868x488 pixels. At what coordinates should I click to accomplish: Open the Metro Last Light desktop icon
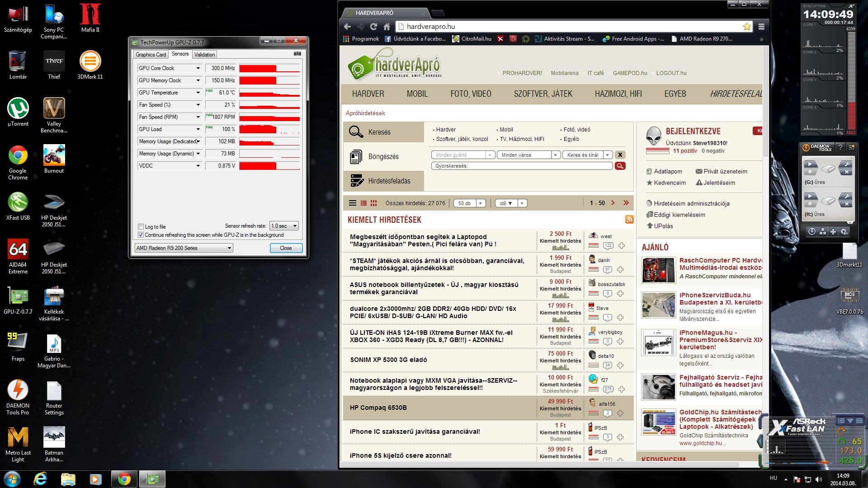[x=18, y=444]
